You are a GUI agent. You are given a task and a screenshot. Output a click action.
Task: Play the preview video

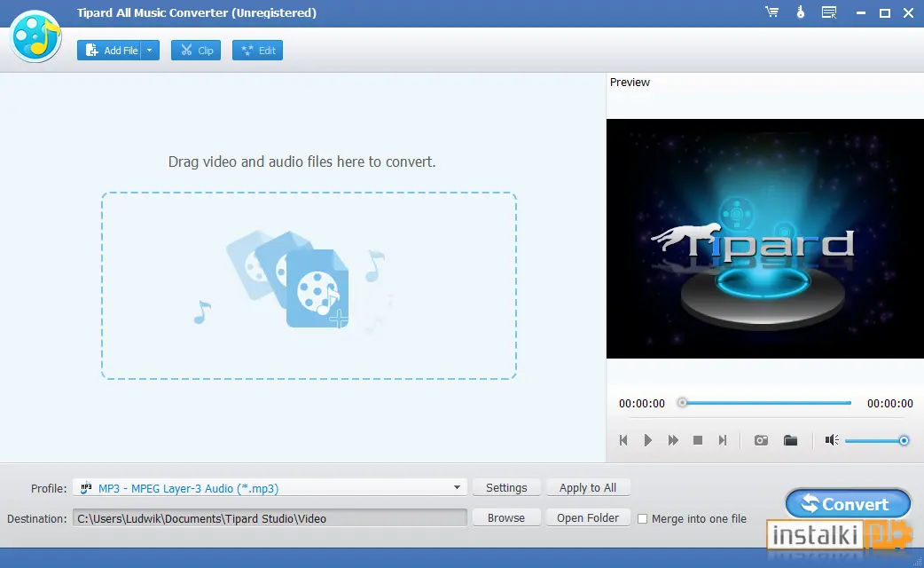click(x=647, y=440)
